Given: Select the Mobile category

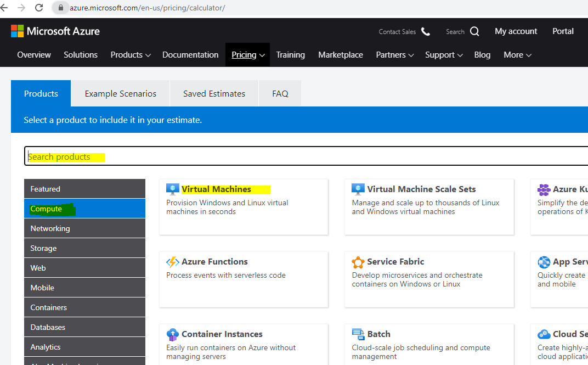Looking at the screenshot, I should point(85,288).
